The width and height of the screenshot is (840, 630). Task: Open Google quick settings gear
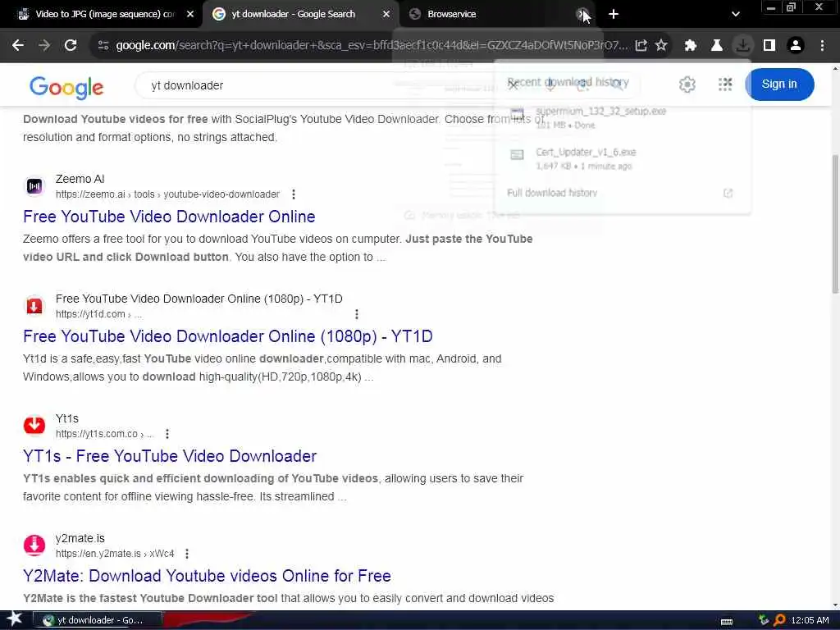tap(687, 84)
